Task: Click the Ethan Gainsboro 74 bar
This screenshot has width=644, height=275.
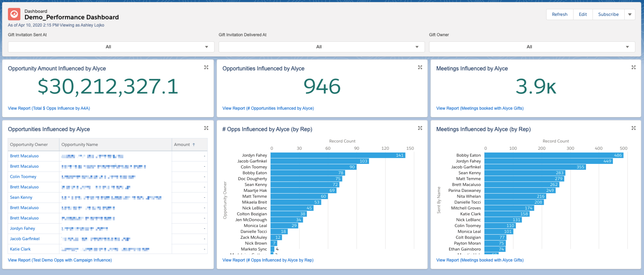Action: point(495,249)
